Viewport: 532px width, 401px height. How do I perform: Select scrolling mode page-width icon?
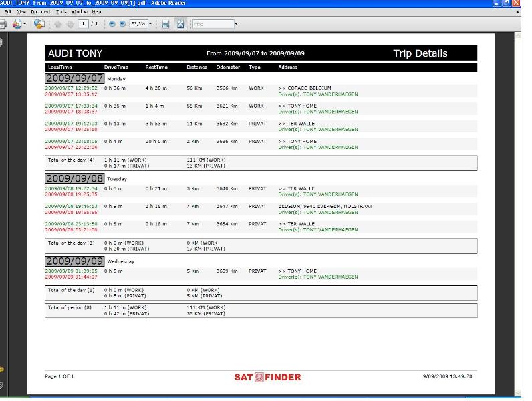(166, 24)
